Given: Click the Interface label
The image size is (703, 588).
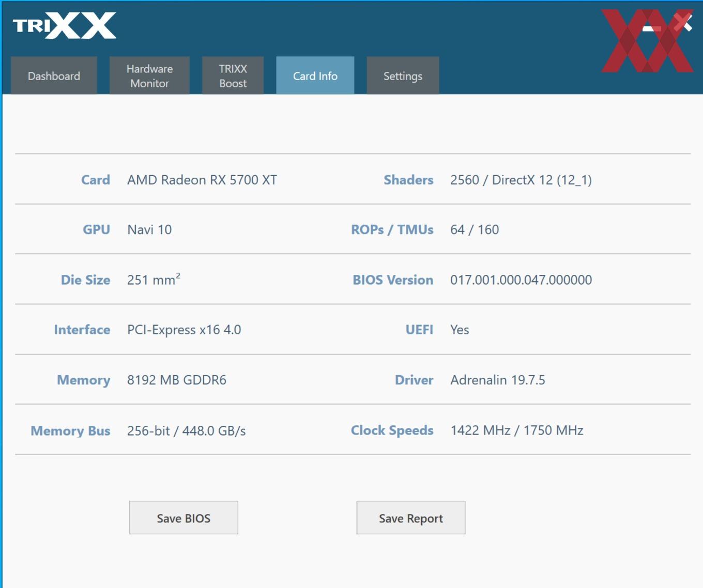Looking at the screenshot, I should click(82, 330).
